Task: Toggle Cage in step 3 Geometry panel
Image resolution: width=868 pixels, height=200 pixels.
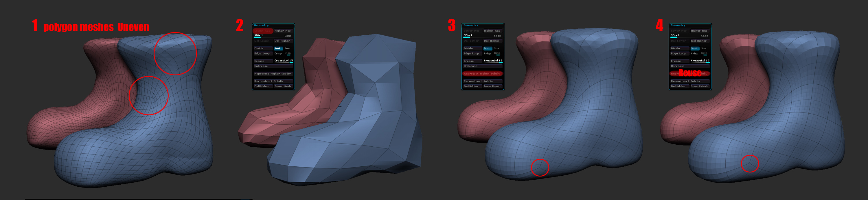Action: 498,36
